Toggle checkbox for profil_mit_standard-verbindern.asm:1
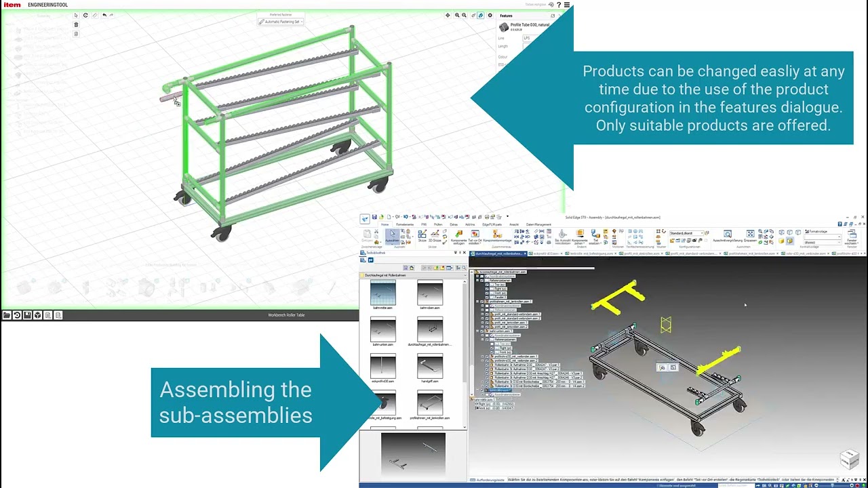Screen dimensions: 868x488 (488, 314)
